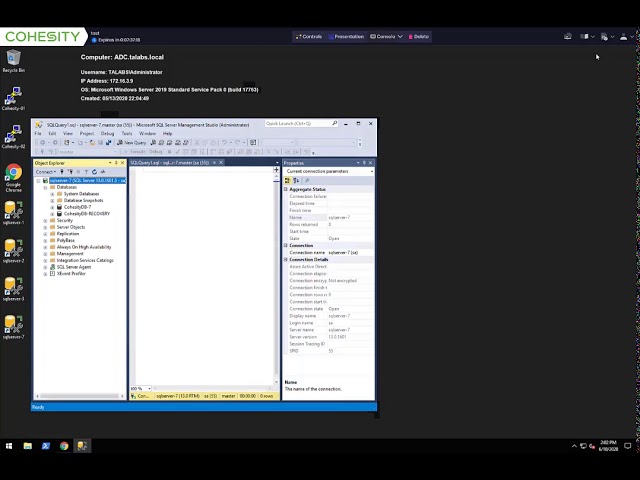The image size is (640, 480).
Task: Click the Navigate Backward toolbar icon
Action: (x=42, y=142)
